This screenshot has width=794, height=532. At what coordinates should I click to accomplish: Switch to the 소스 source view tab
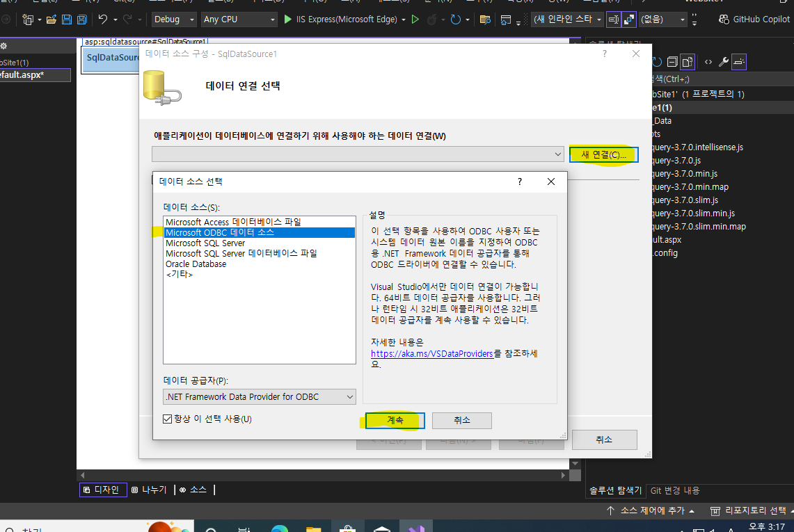(x=193, y=490)
